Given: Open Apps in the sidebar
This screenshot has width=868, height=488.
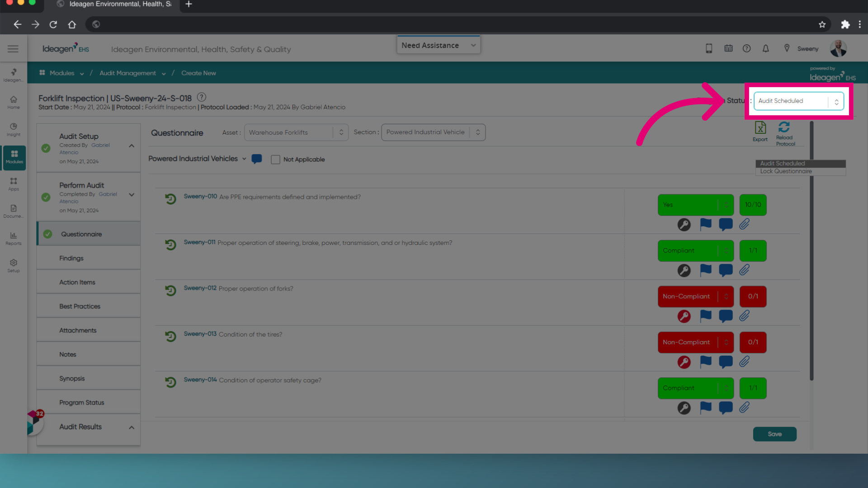Looking at the screenshot, I should [14, 184].
